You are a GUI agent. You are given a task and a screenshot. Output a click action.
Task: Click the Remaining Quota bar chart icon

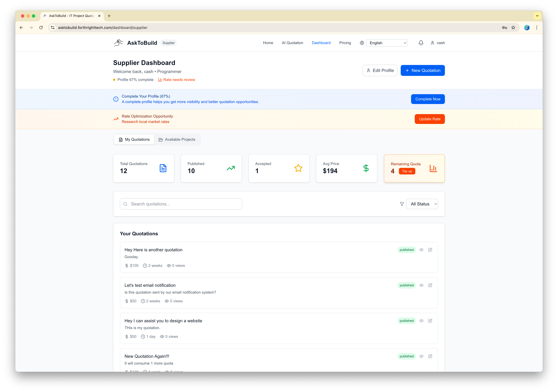coord(433,168)
